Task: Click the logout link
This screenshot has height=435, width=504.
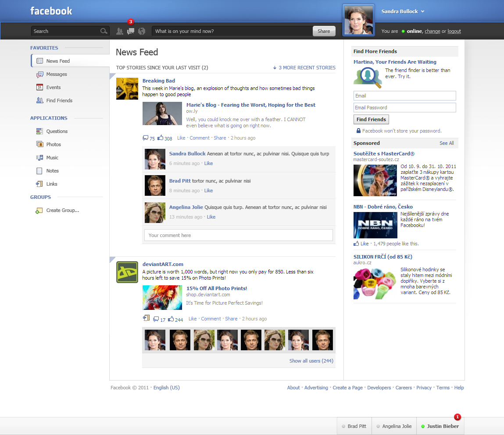Action: 454,31
